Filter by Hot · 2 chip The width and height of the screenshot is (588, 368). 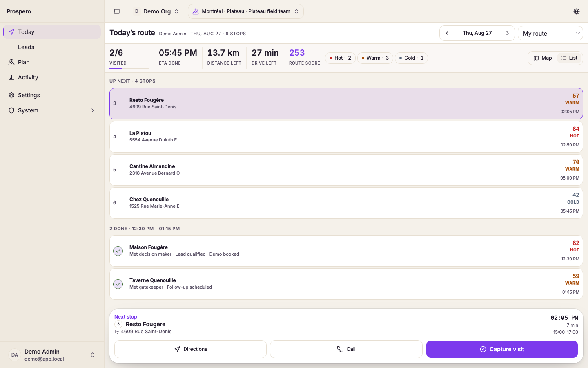point(340,58)
